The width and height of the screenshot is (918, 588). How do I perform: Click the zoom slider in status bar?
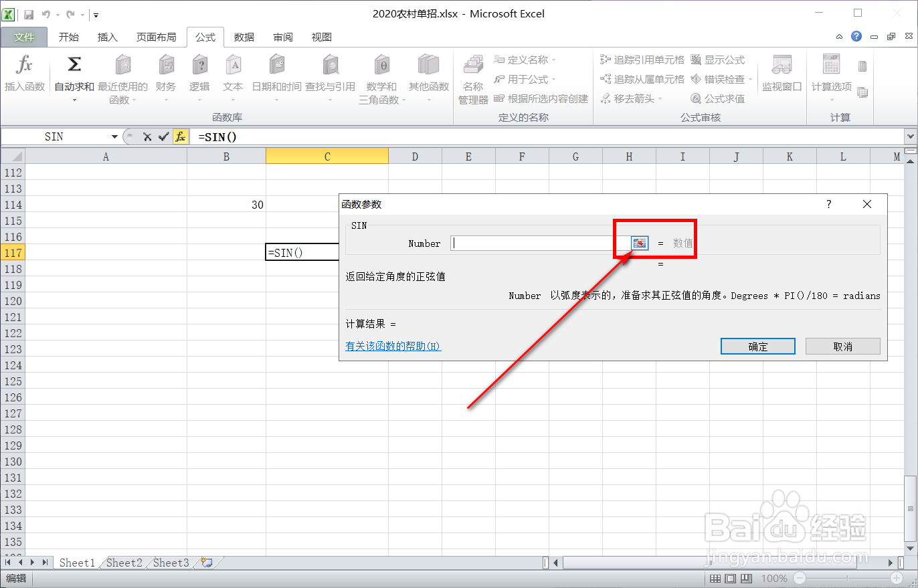pyautogui.click(x=848, y=579)
